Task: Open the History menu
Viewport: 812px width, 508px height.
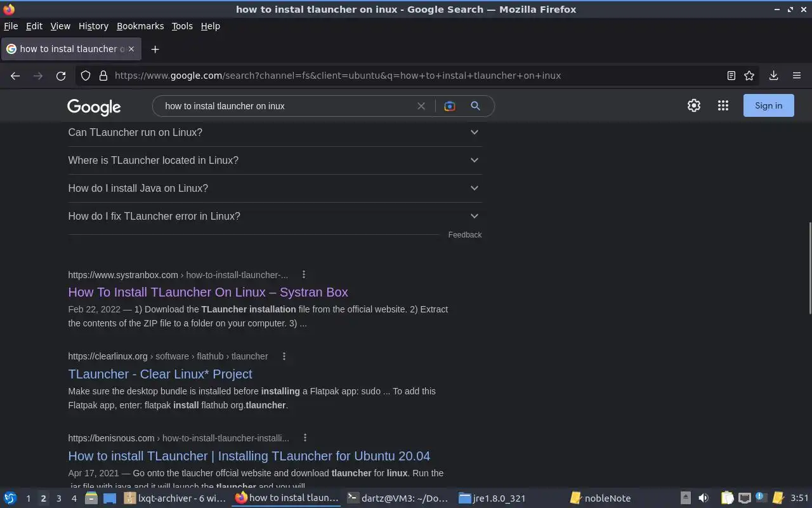Action: pos(93,26)
